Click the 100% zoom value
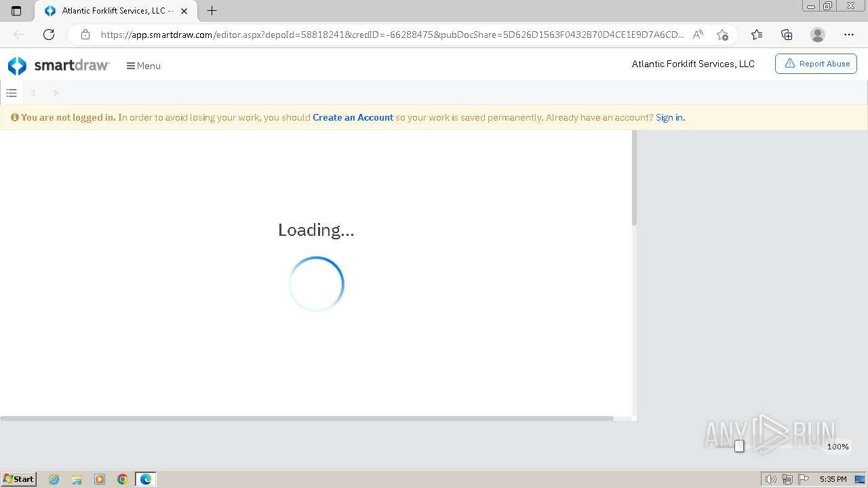Viewport: 868px width, 488px height. (837, 447)
